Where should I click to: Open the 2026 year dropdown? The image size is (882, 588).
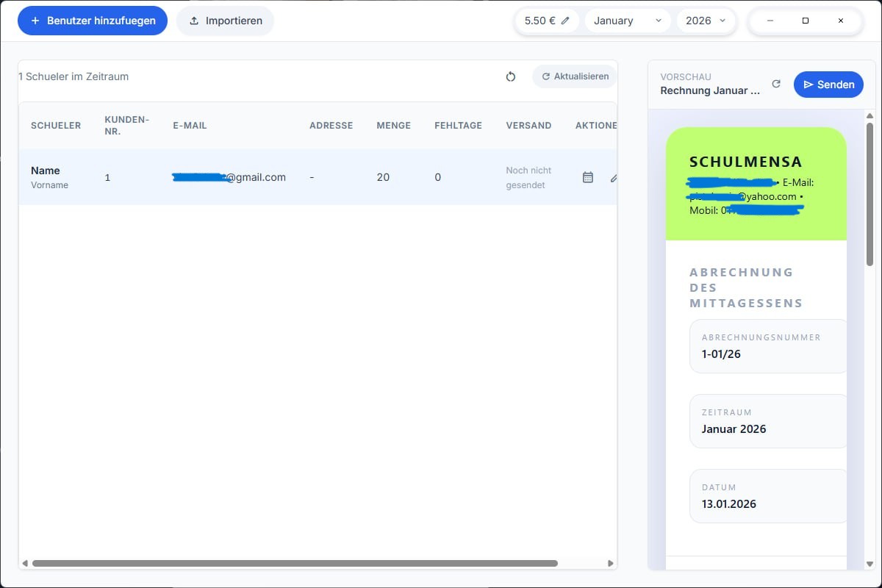pyautogui.click(x=706, y=21)
